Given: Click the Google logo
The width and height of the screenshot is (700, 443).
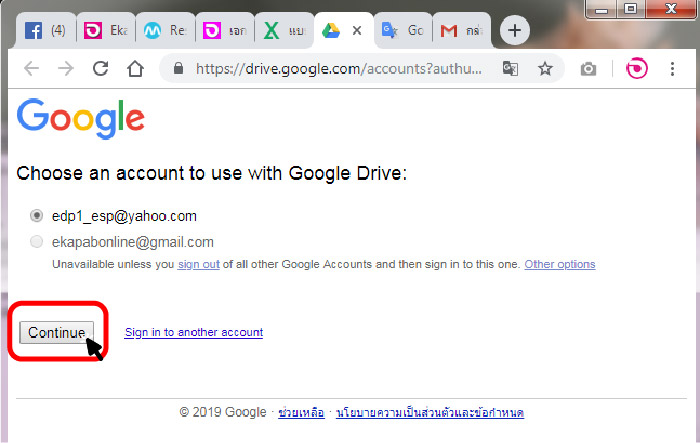Looking at the screenshot, I should [81, 118].
